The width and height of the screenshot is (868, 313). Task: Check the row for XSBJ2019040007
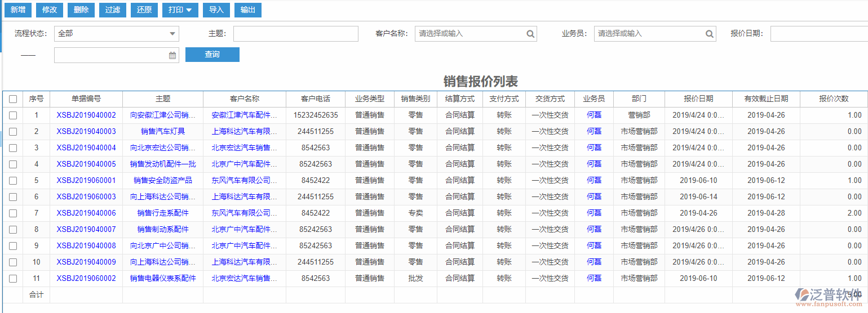[13, 230]
